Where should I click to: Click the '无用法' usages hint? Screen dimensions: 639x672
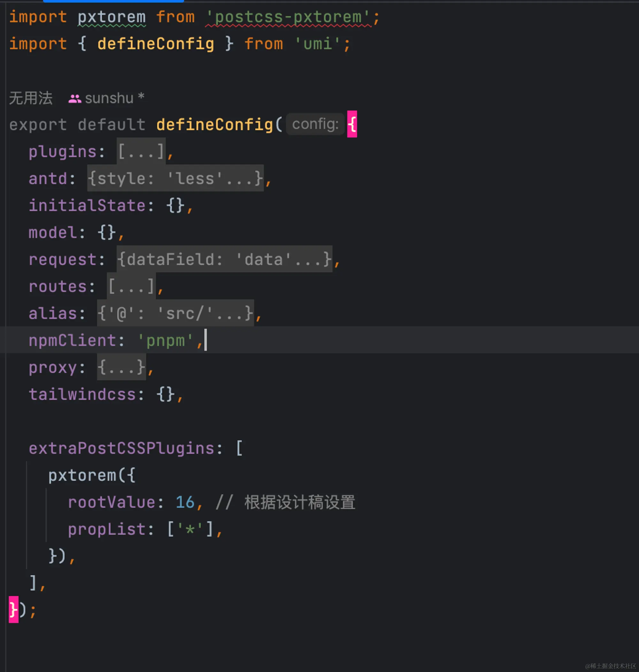coord(31,98)
